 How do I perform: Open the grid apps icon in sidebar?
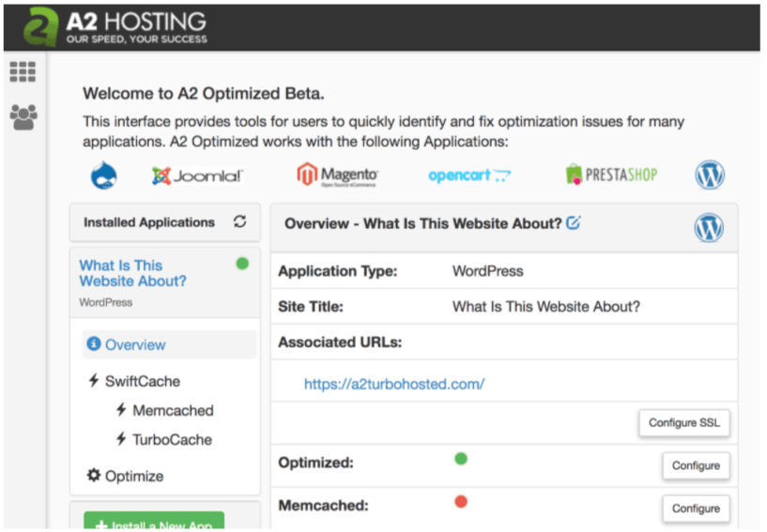point(23,72)
